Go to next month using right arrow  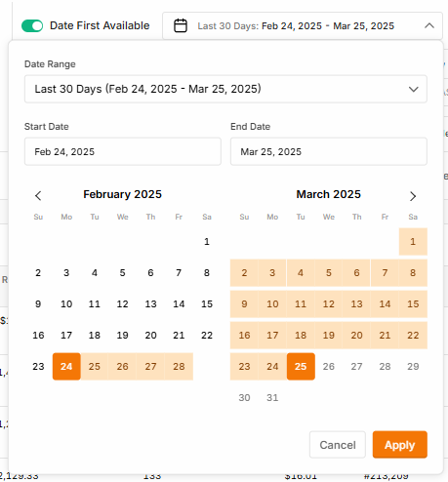pyautogui.click(x=413, y=196)
